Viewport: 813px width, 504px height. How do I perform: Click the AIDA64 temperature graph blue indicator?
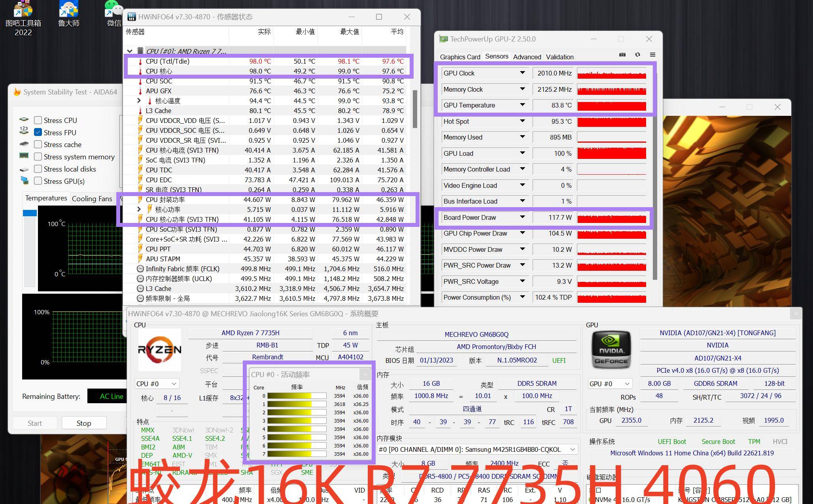point(30,213)
